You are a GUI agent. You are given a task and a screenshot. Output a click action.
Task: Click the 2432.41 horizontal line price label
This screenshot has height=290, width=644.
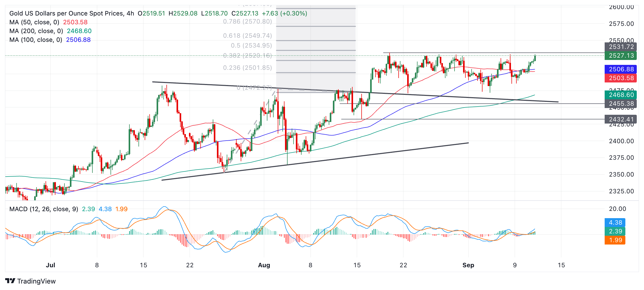point(621,119)
